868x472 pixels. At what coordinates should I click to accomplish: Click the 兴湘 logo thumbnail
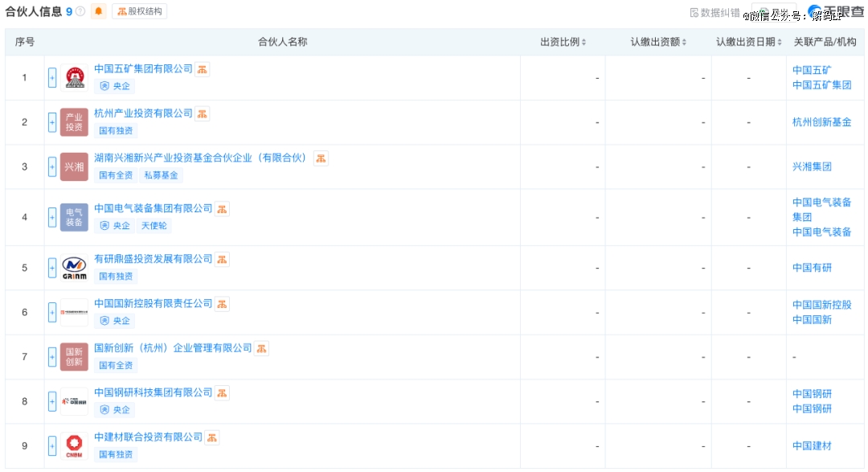[74, 166]
